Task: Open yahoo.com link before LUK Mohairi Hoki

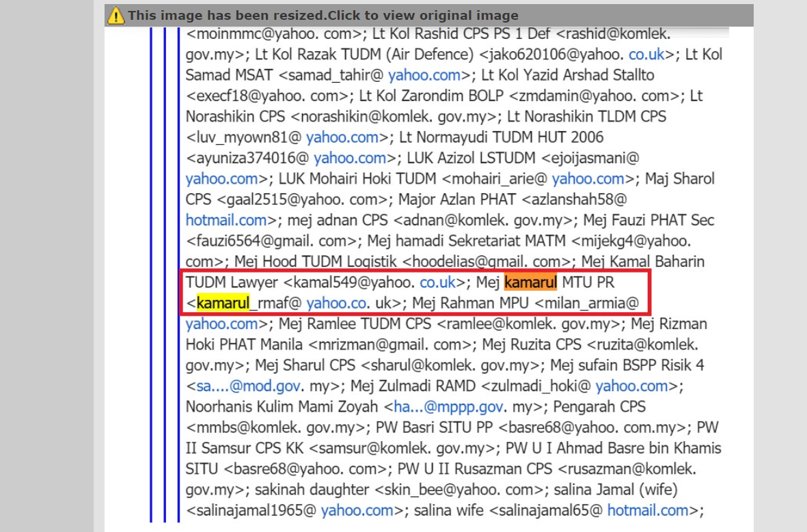Action: tap(222, 178)
